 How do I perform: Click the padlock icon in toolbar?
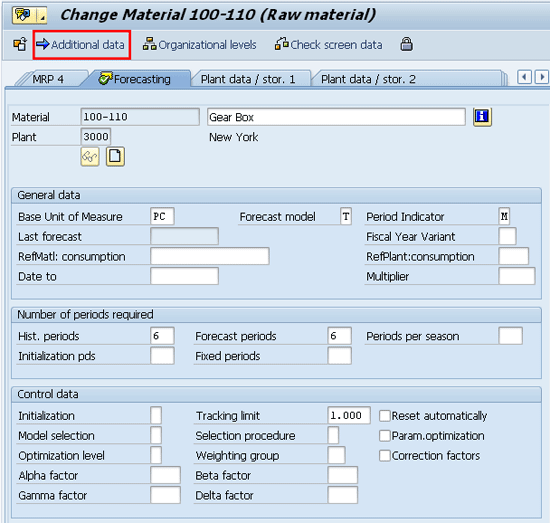point(406,44)
